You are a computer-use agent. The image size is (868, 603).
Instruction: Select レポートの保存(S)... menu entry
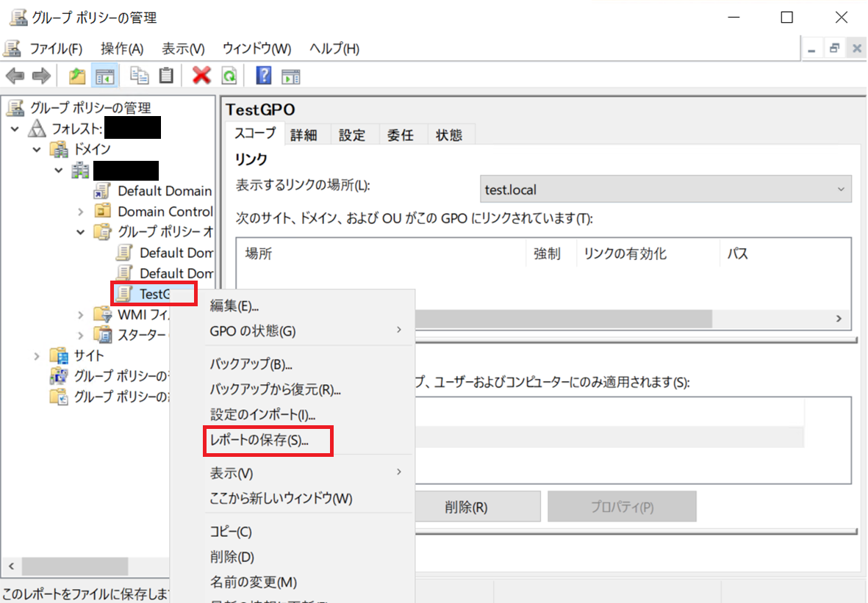(x=309, y=441)
